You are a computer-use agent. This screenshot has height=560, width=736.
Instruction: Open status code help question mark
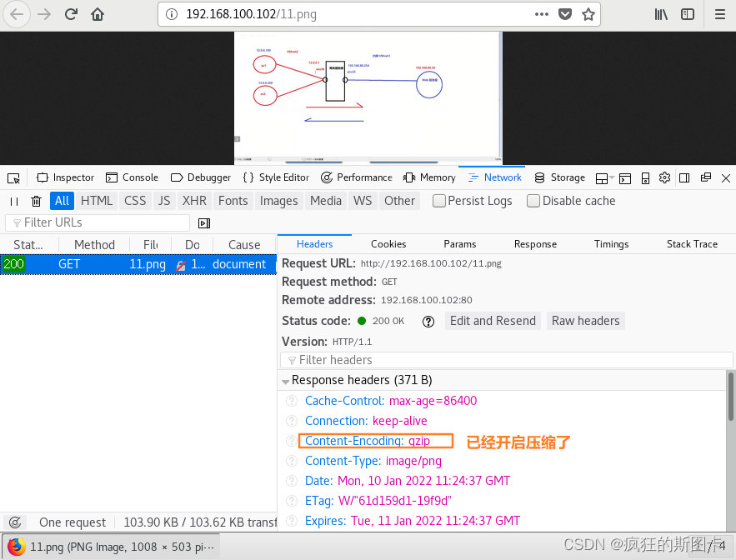428,322
